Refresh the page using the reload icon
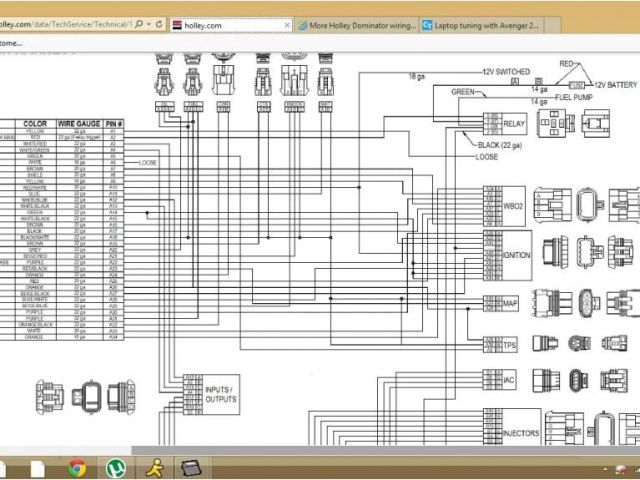Image resolution: width=640 pixels, height=480 pixels. 160,23
